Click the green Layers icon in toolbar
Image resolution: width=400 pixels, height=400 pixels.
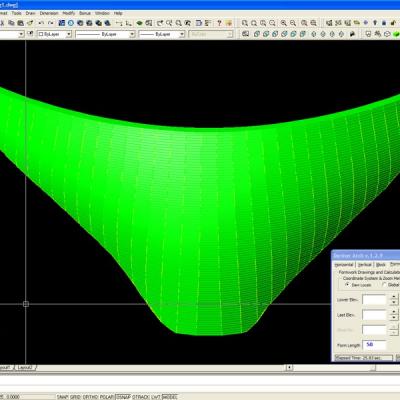click(x=139, y=23)
